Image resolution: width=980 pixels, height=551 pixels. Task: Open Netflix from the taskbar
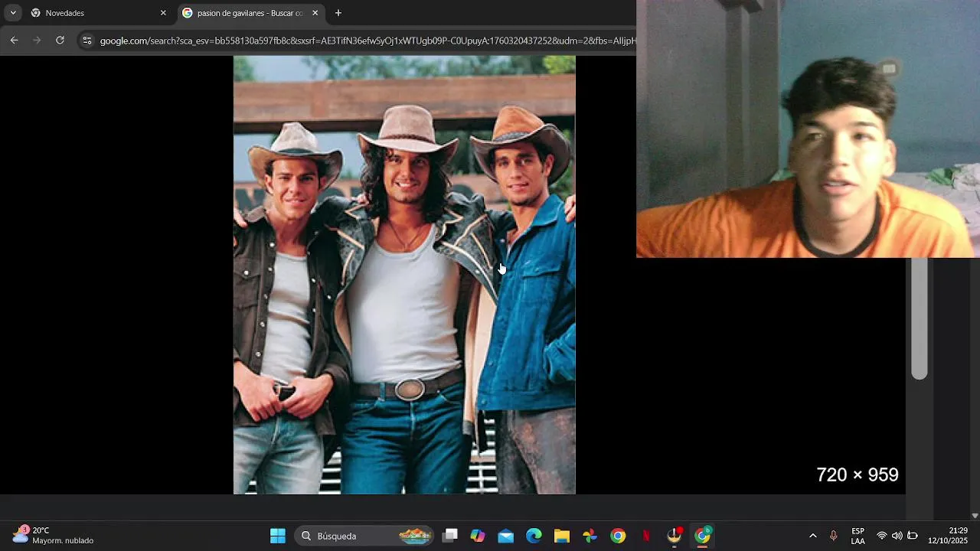click(x=646, y=536)
